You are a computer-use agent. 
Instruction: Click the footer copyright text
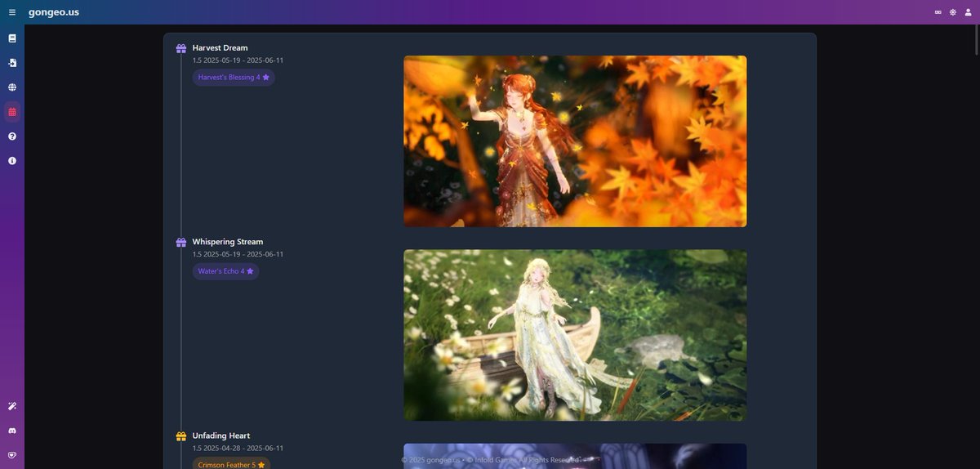pyautogui.click(x=491, y=460)
